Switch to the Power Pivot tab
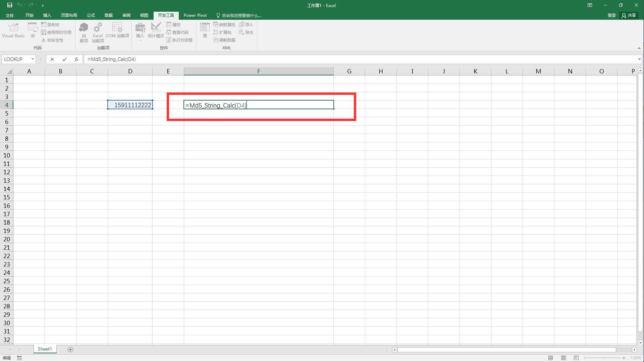Viewport: 644px width, 362px height. (195, 15)
